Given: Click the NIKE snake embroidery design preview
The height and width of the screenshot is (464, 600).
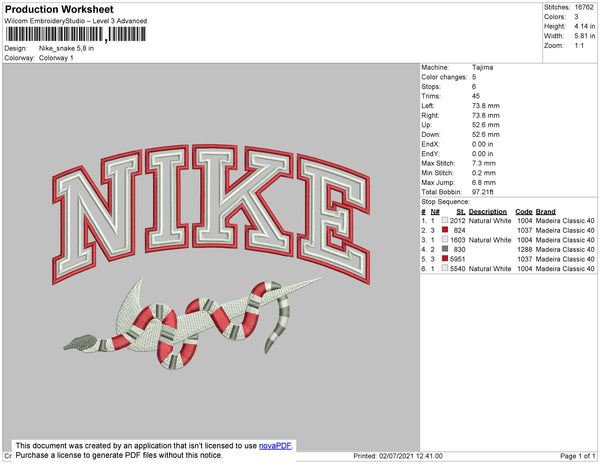Looking at the screenshot, I should click(x=211, y=256).
